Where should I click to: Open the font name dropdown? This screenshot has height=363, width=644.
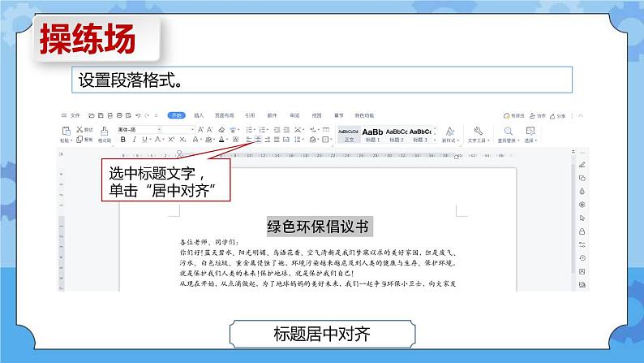(159, 129)
